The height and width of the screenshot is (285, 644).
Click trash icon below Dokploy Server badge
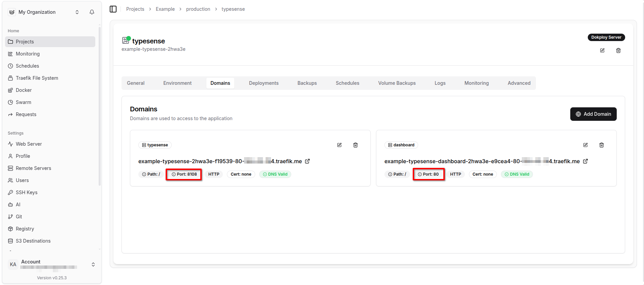coord(618,50)
